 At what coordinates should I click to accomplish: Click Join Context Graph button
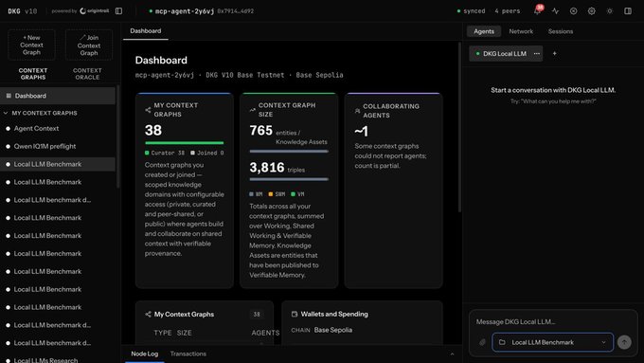point(89,45)
